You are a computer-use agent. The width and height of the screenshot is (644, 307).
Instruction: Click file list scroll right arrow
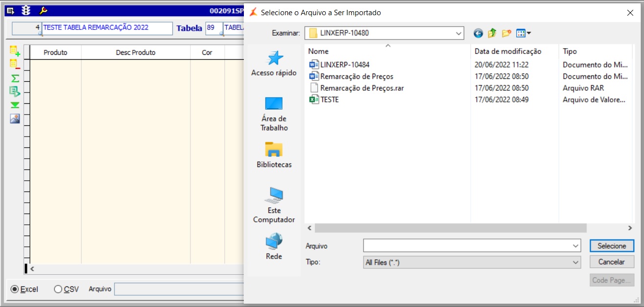click(630, 228)
